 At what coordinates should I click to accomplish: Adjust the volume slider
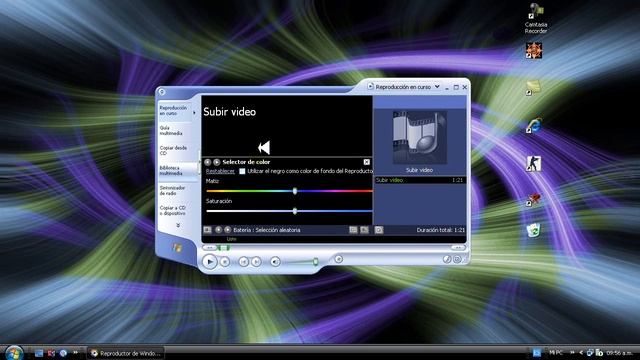(315, 262)
